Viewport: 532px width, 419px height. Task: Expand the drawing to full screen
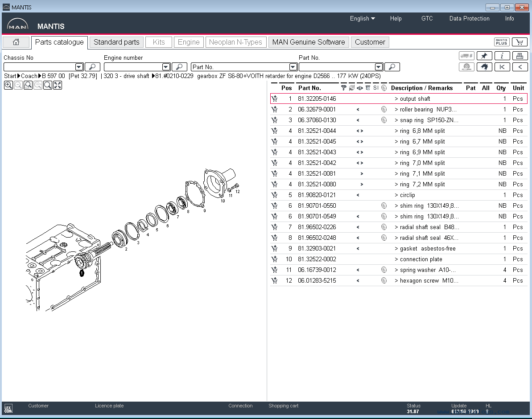pyautogui.click(x=58, y=85)
